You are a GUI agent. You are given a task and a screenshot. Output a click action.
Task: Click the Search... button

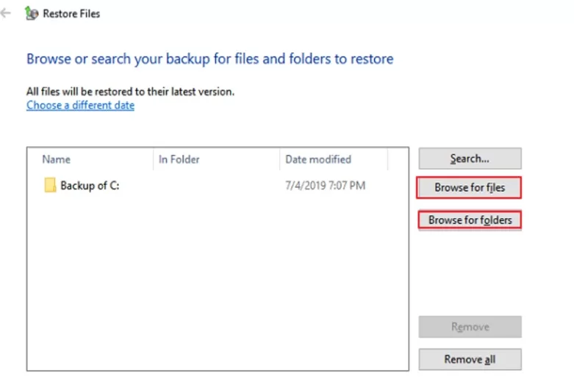(470, 159)
